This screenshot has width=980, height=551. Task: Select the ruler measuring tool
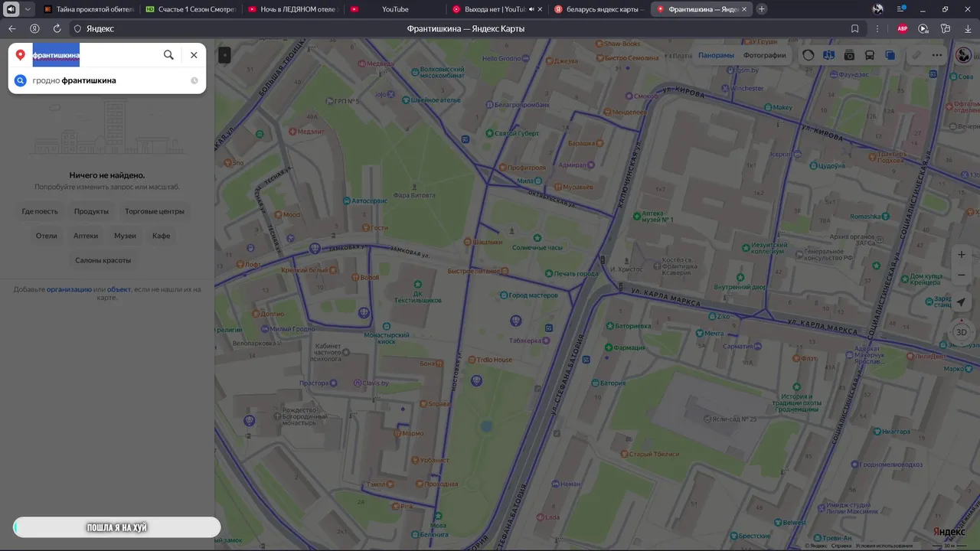click(x=916, y=55)
